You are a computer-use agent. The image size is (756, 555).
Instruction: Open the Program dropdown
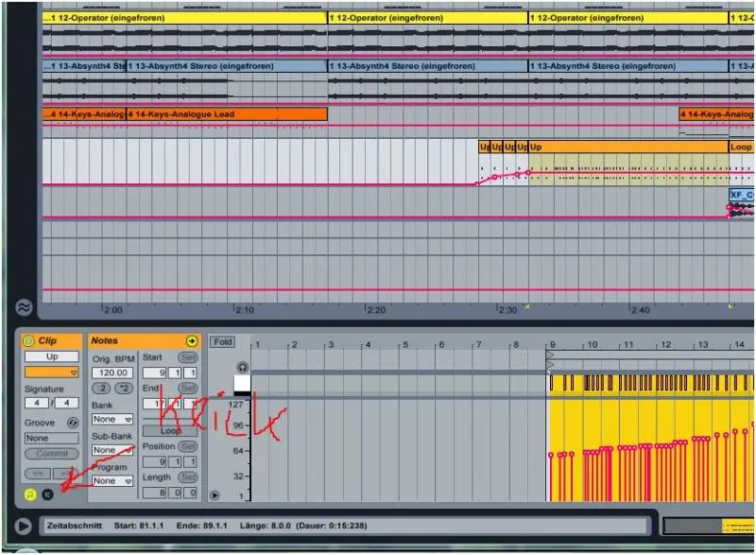112,481
